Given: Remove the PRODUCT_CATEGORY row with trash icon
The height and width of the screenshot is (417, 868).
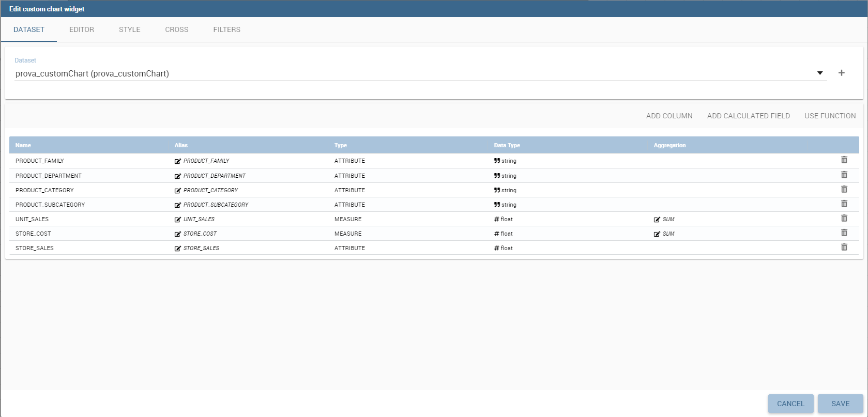Looking at the screenshot, I should tap(844, 189).
